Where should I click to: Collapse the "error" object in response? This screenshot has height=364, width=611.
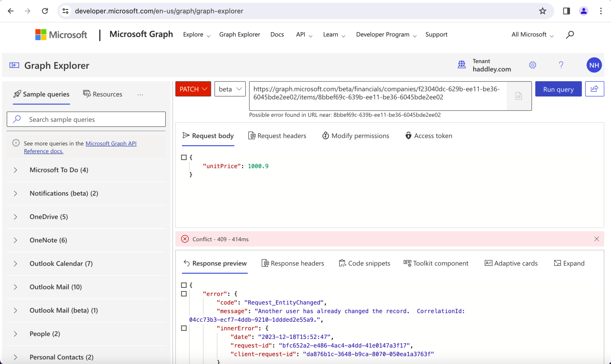tap(184, 294)
